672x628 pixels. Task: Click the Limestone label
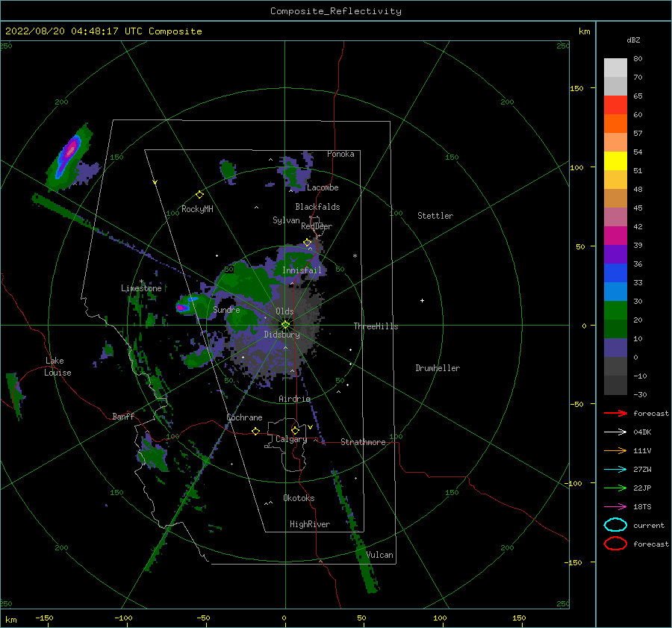tap(141, 288)
